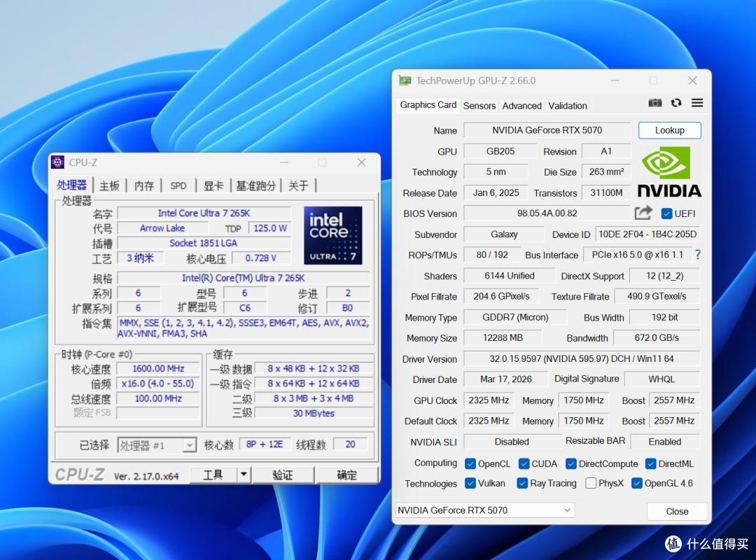
Task: Click the GPU-Z title bar app icon
Action: (x=405, y=80)
